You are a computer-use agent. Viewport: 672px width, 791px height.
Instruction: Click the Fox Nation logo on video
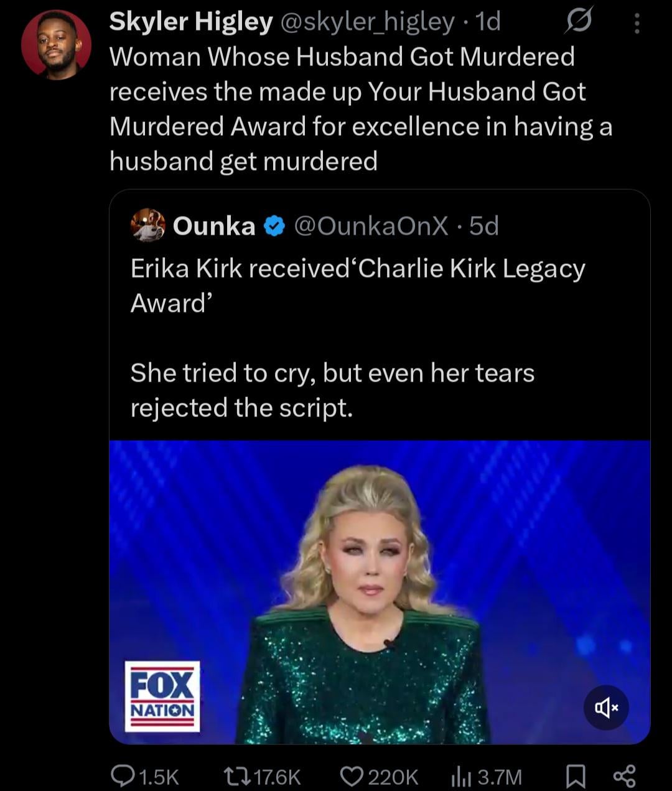(x=162, y=696)
